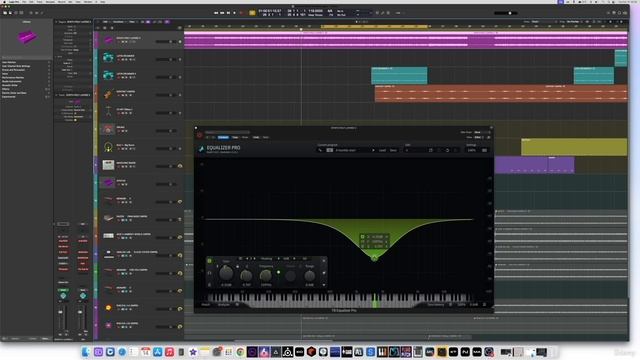This screenshot has width=640, height=360.
Task: Click the Fast Forward transport button
Action: pos(222,13)
